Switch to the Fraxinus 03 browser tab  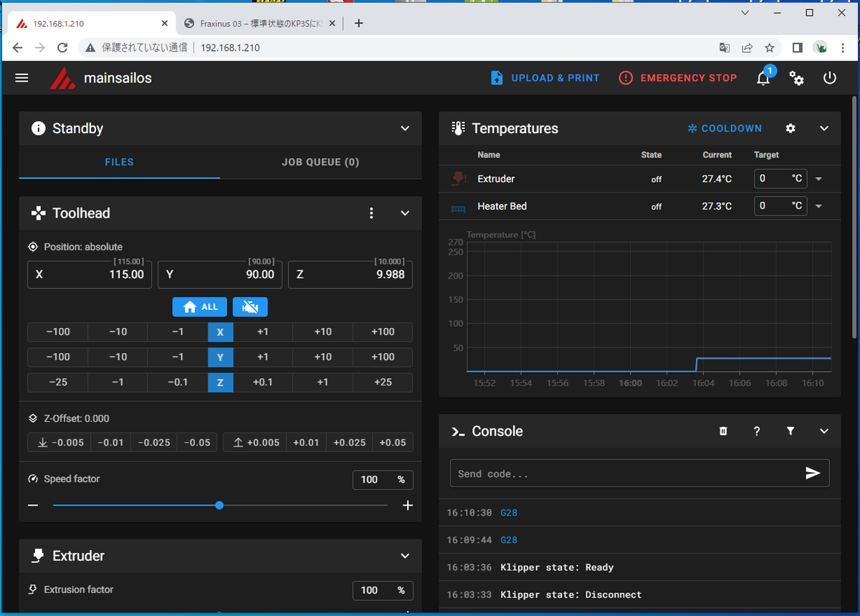click(x=258, y=24)
